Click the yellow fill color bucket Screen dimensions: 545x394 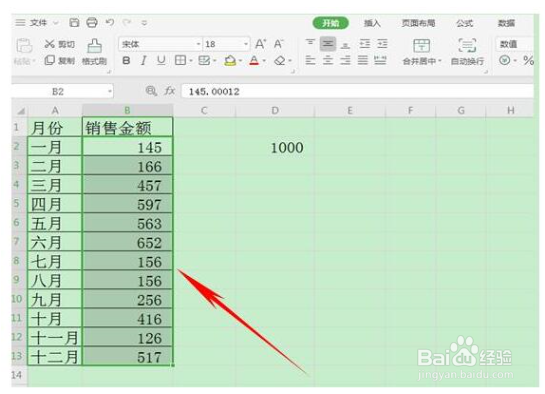click(230, 61)
